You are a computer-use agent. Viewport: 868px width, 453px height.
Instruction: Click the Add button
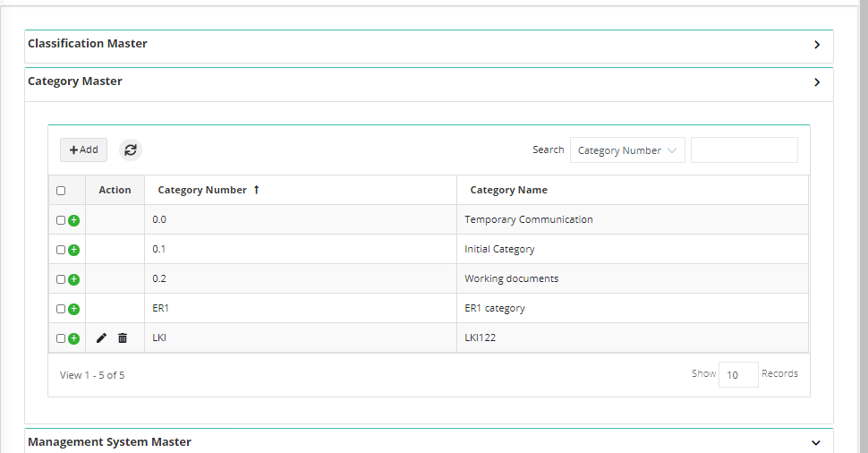83,150
